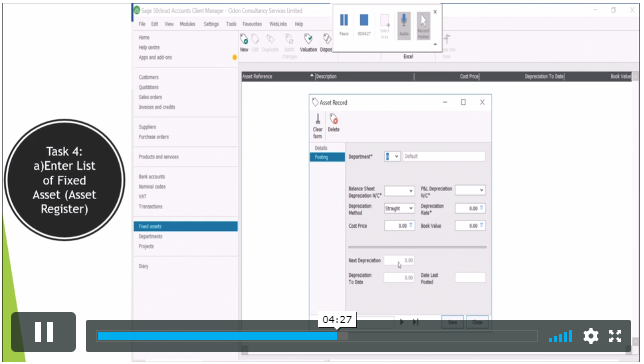Screen dimensions: 644x364
Task: Open Diary in the sidebar
Action: [143, 266]
